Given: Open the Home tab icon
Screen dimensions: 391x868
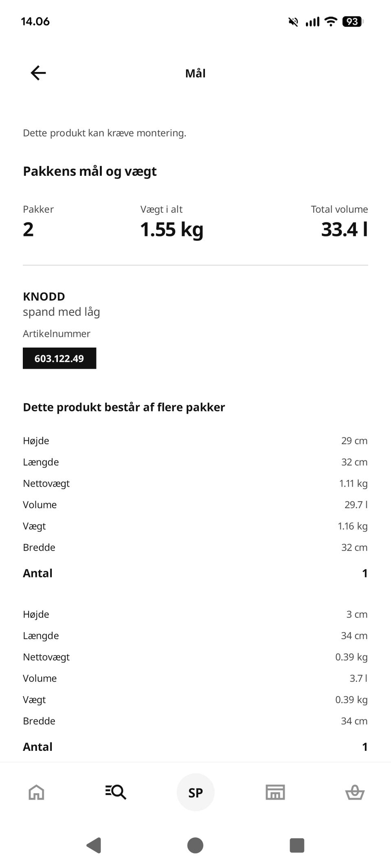Looking at the screenshot, I should tap(36, 792).
